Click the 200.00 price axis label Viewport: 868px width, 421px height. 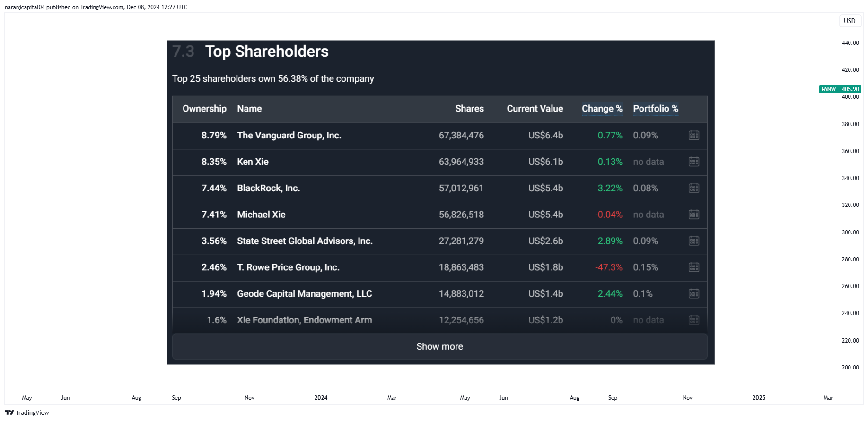click(850, 368)
